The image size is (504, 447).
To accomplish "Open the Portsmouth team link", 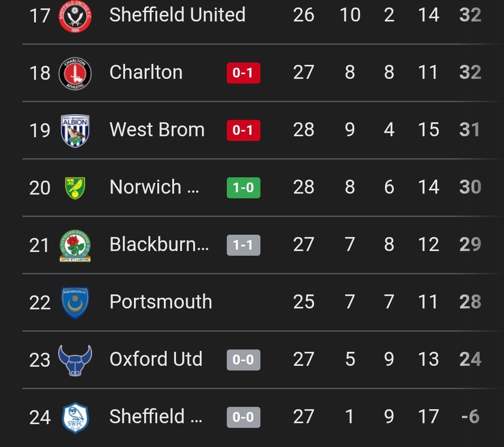I will click(x=161, y=302).
